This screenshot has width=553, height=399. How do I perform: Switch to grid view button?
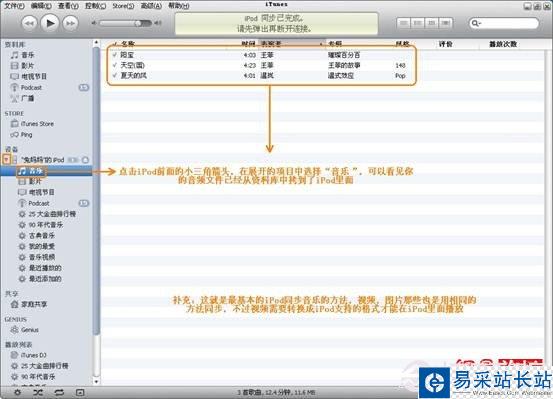431,23
